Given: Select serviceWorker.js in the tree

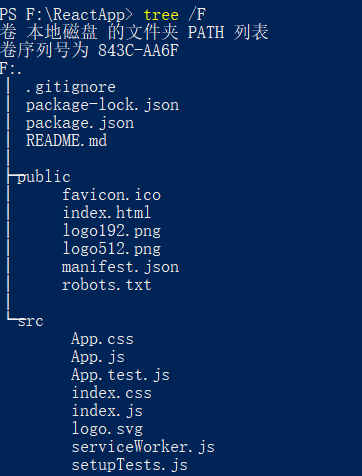Looking at the screenshot, I should coord(143,447).
